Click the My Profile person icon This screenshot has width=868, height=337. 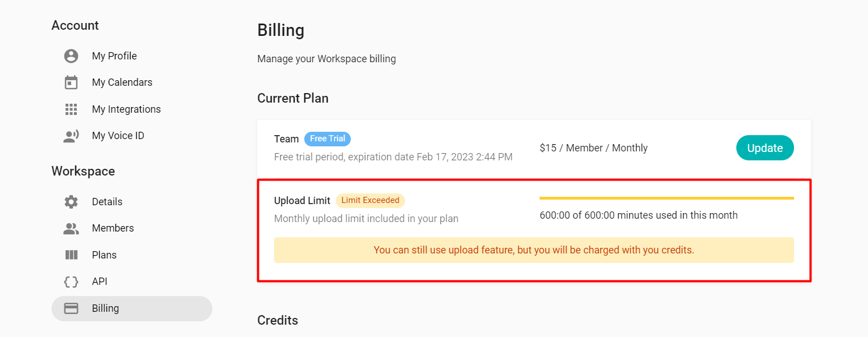click(x=71, y=56)
